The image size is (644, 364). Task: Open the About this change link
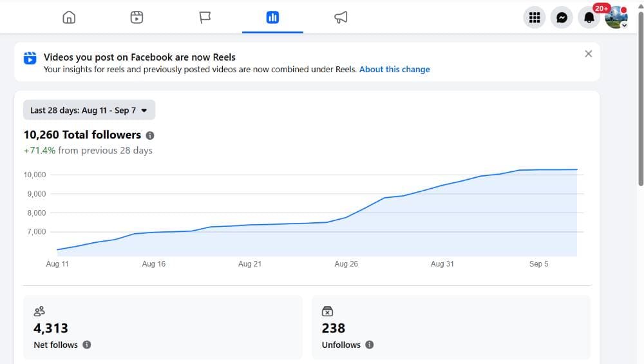pos(394,70)
